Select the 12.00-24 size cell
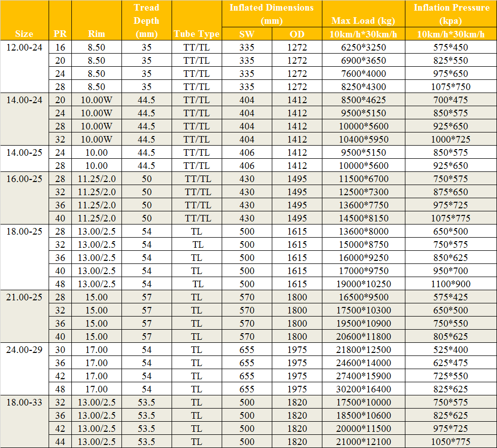Screen dimensions: 497x448 click(24, 47)
